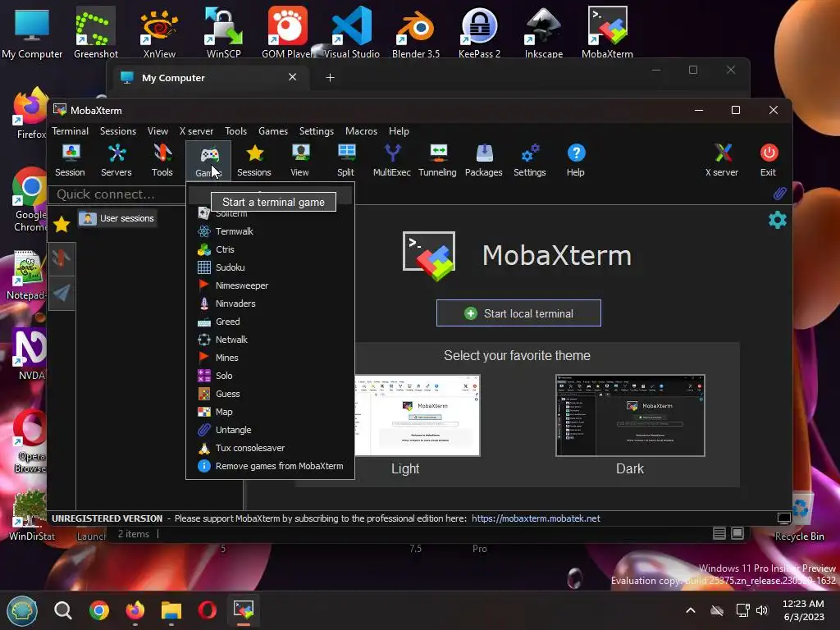The height and width of the screenshot is (630, 840).
Task: Open the Sessions star toolbar icon
Action: point(254,160)
